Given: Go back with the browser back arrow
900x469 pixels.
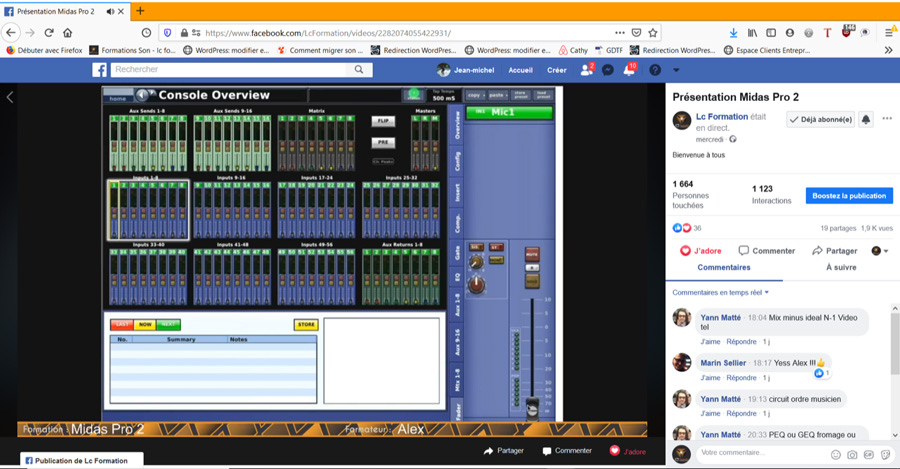Looking at the screenshot, I should (11, 33).
